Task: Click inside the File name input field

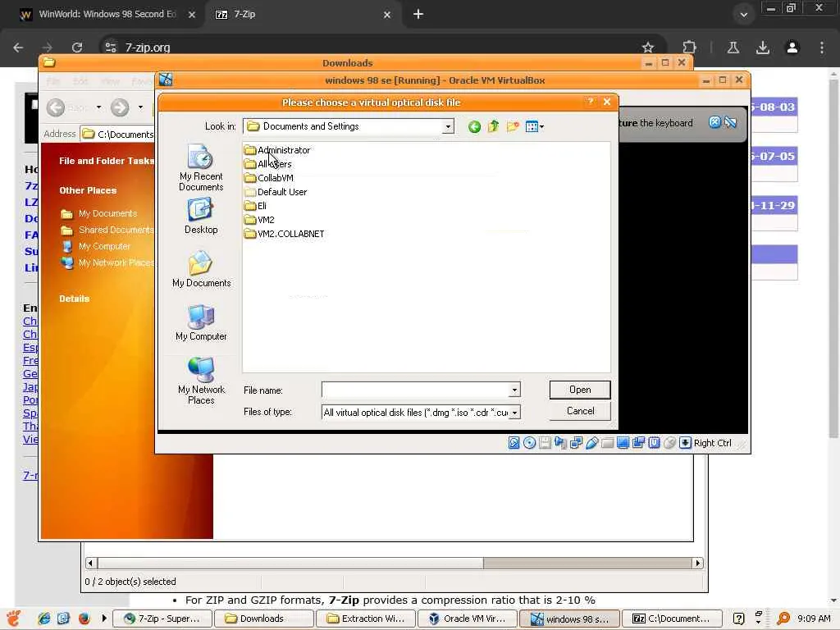Action: [415, 390]
